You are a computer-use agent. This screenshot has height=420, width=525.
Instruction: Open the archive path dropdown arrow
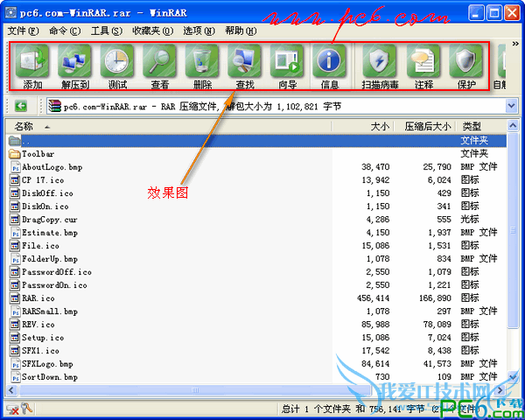(x=511, y=106)
